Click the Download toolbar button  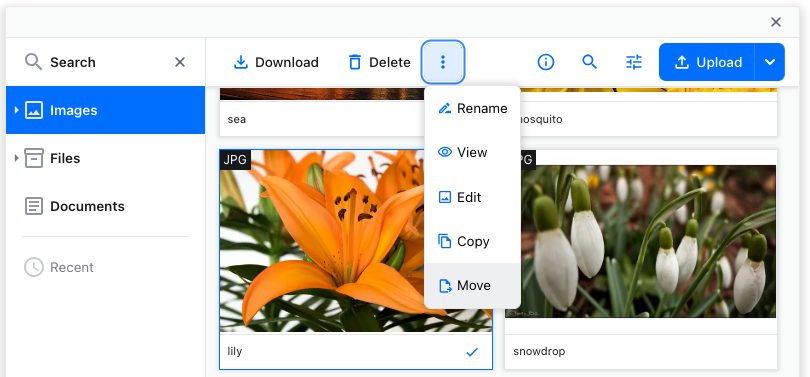coord(276,62)
